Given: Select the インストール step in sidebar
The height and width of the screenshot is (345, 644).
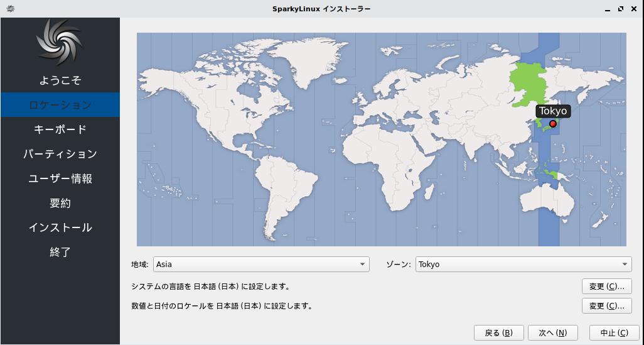Looking at the screenshot, I should pos(60,227).
